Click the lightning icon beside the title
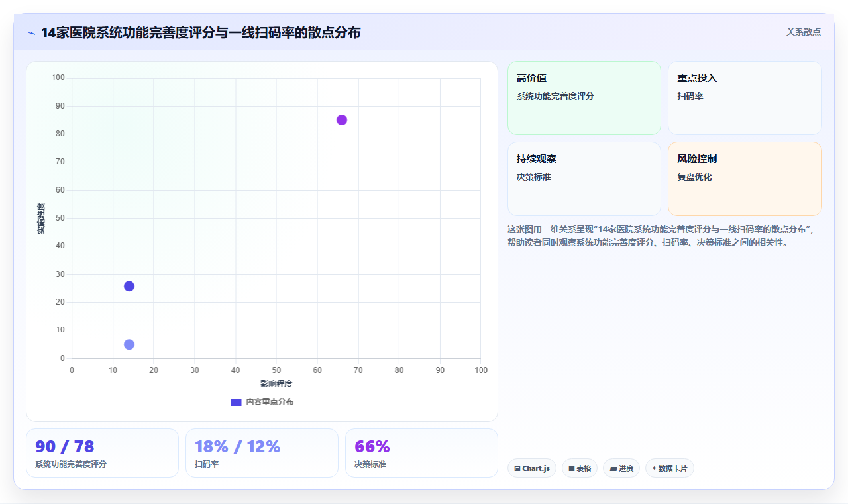Screen dimensions: 848x504 [31, 33]
